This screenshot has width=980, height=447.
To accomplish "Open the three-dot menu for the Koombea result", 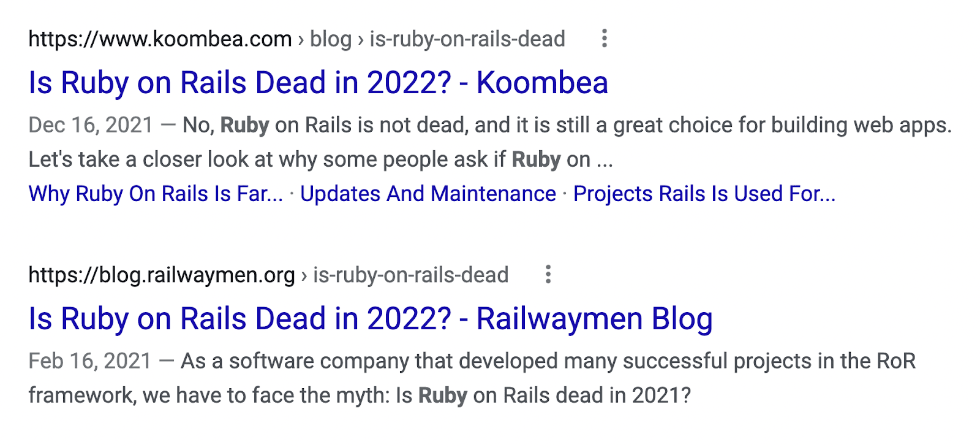I will point(605,39).
